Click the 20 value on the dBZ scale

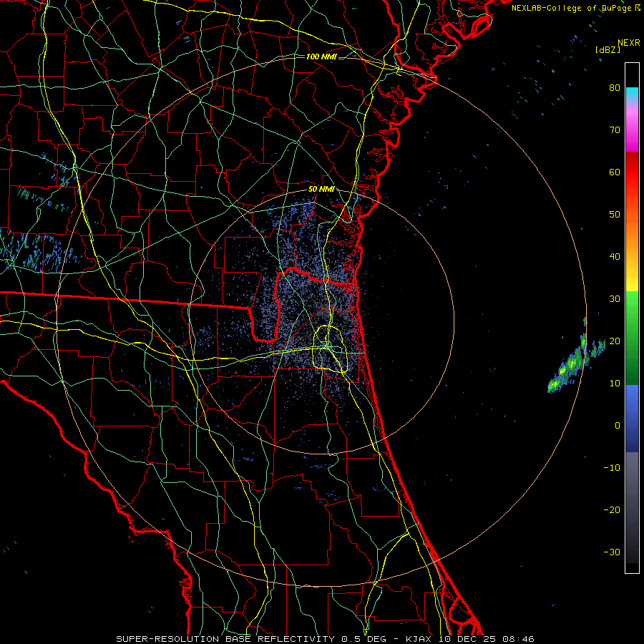point(615,341)
